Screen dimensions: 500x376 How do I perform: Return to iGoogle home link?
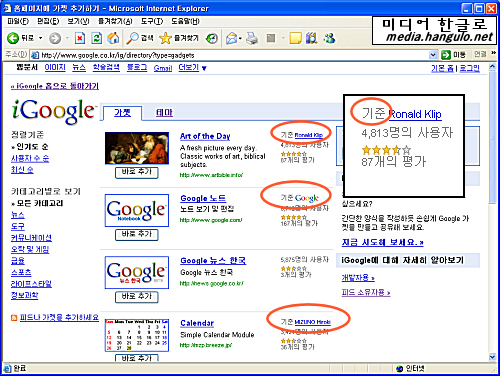(55, 86)
